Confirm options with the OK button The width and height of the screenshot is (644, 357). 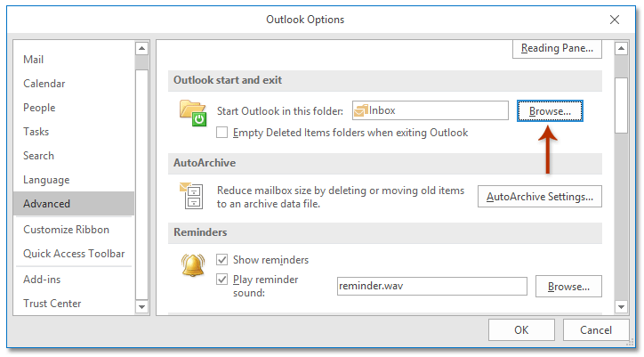coord(521,330)
